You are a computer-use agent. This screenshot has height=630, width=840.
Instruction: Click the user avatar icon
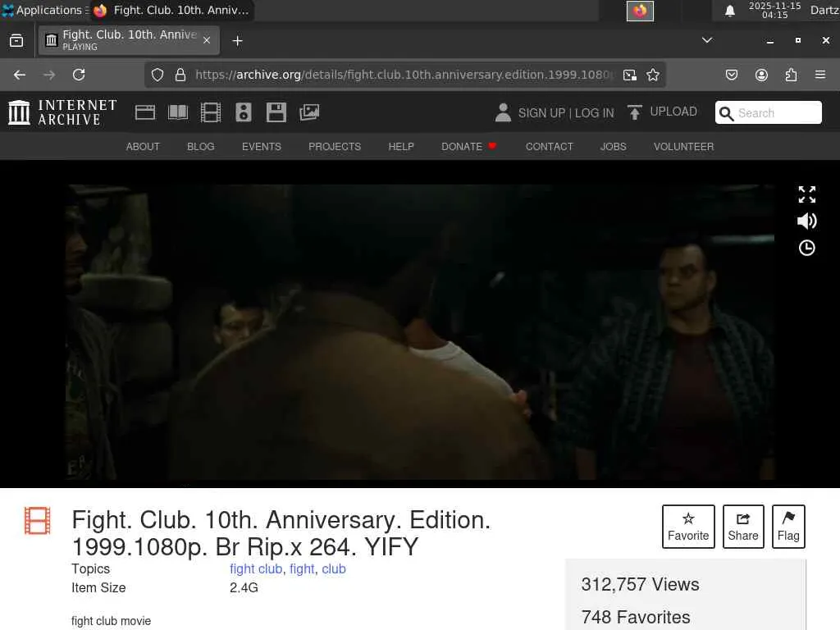[503, 112]
